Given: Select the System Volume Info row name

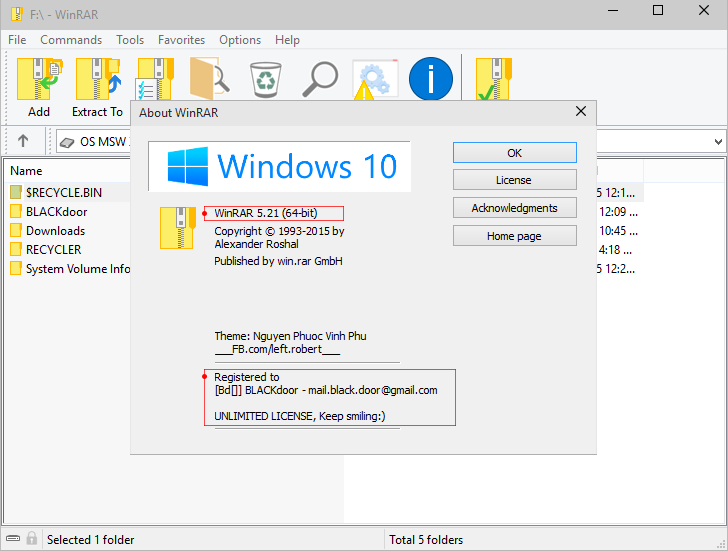Looking at the screenshot, I should pyautogui.click(x=78, y=269).
